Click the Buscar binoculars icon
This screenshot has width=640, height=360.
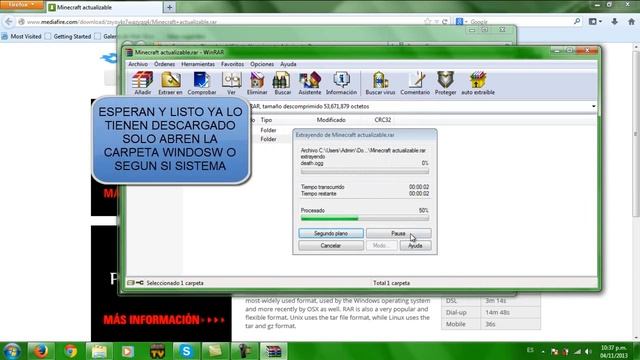point(282,83)
